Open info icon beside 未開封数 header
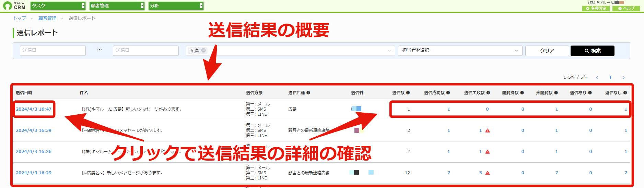 [556, 93]
